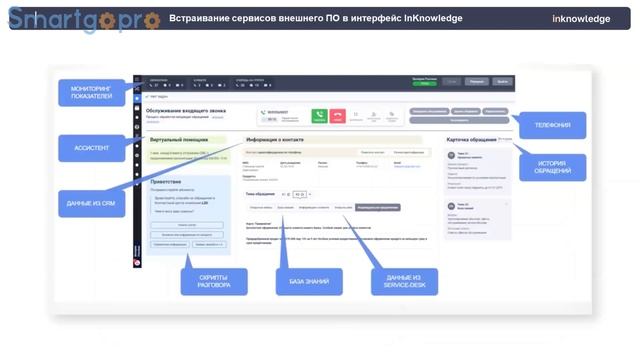Select the fourth tab before the dark active tab
The image size is (640, 360).
coord(343,207)
